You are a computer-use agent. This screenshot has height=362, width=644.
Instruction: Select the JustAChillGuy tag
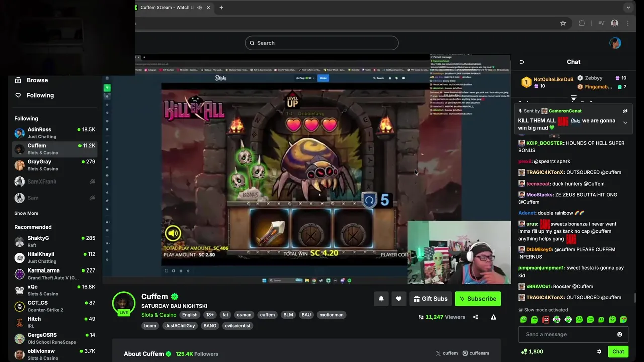pyautogui.click(x=180, y=326)
